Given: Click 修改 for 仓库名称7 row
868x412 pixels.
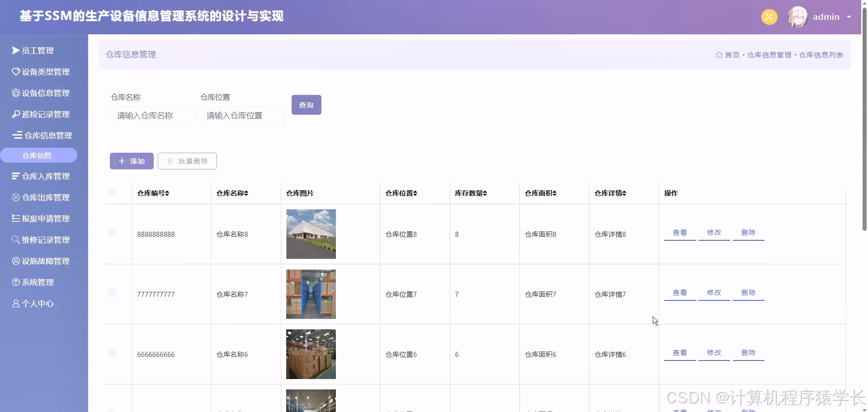Looking at the screenshot, I should (x=714, y=293).
